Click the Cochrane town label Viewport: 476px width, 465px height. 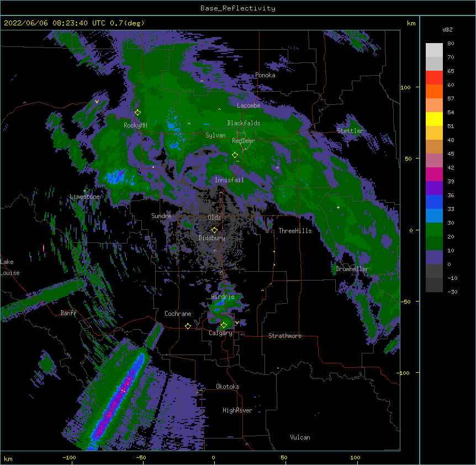178,314
